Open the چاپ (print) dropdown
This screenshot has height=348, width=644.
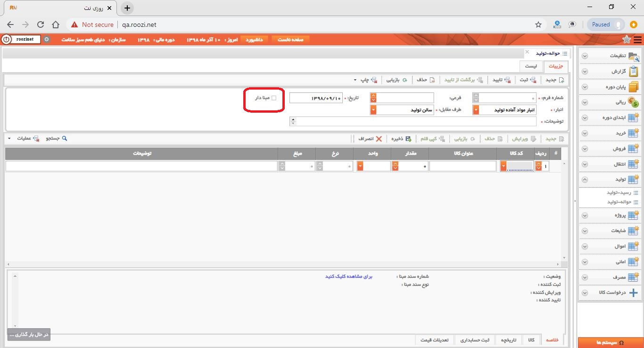coord(366,80)
